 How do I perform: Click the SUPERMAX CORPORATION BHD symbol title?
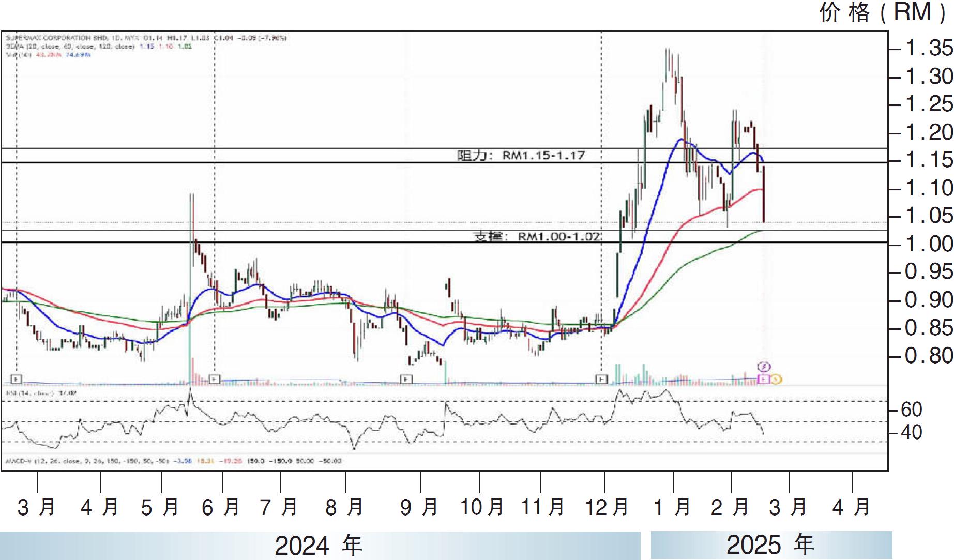[x=56, y=38]
